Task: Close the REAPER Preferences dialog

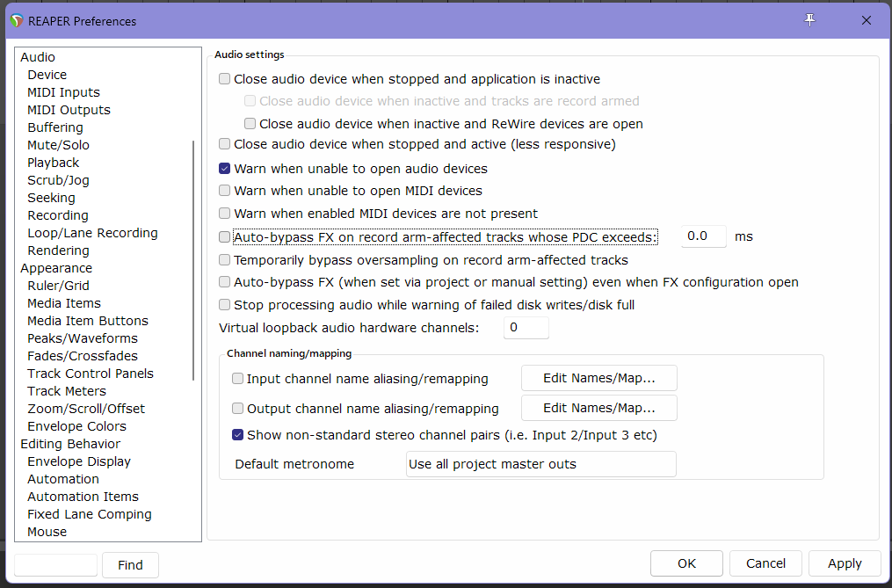Action: [x=867, y=20]
